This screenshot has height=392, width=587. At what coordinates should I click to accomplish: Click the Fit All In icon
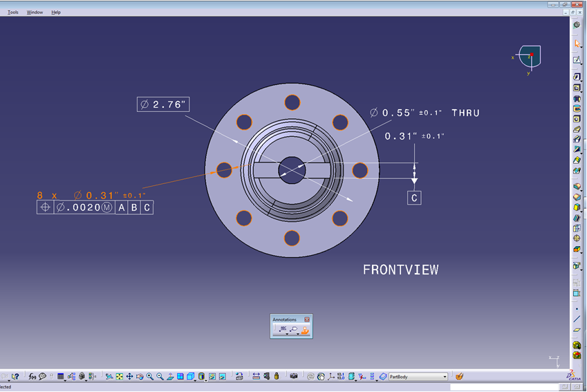119,376
